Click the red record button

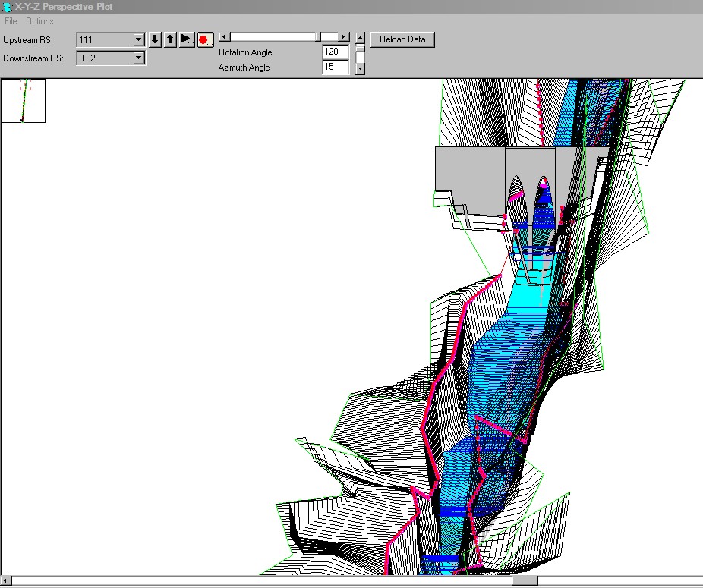click(x=204, y=40)
